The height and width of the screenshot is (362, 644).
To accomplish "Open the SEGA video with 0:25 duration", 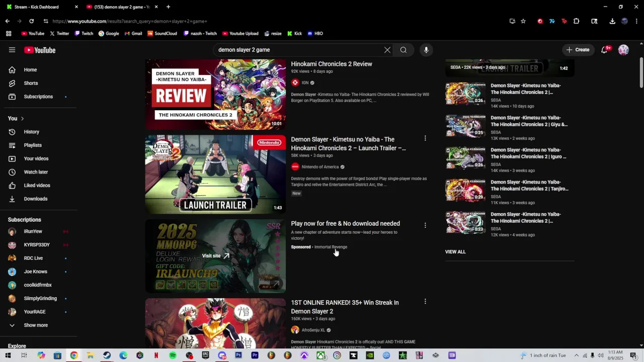I will 465,126.
